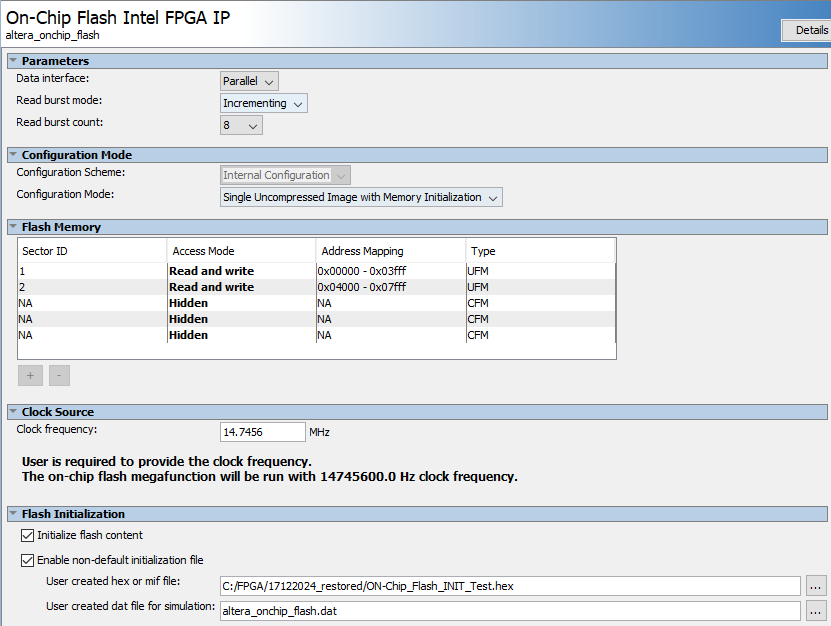Viewport: 831px width, 626px height.
Task: Collapse the Clock Source section
Action: point(13,412)
